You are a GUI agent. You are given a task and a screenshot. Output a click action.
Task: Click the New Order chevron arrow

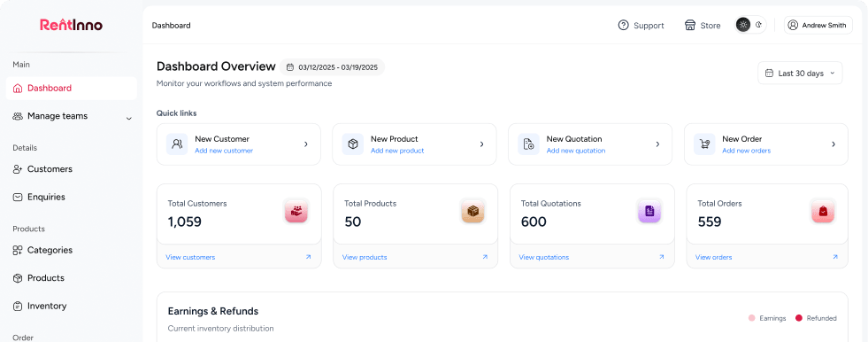pos(833,144)
